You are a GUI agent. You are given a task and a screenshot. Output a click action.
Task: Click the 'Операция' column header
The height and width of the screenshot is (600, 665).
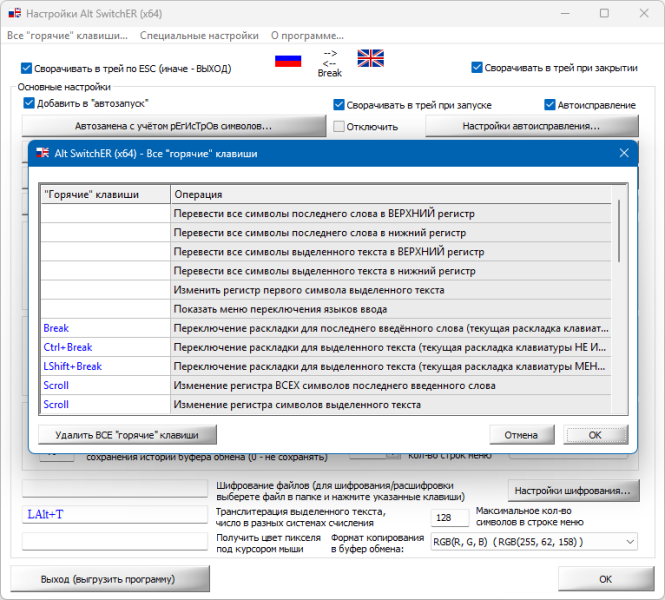pos(391,194)
